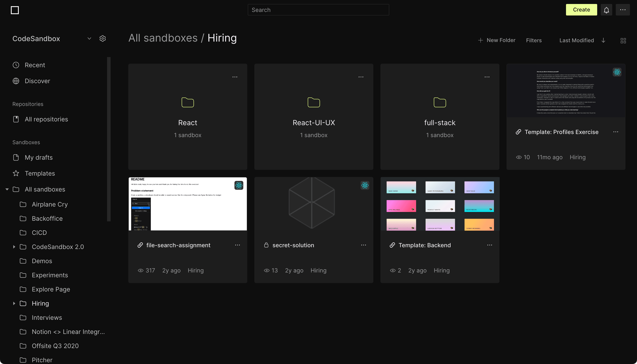Screen dimensions: 637x364
Task: Click the Create button
Action: [x=581, y=10]
